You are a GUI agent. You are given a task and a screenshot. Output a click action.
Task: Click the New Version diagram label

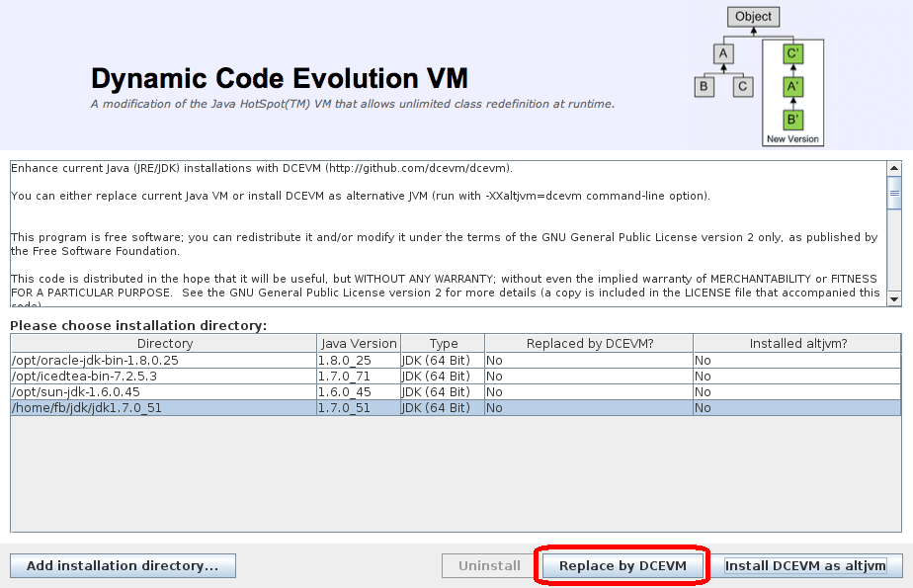click(x=792, y=139)
